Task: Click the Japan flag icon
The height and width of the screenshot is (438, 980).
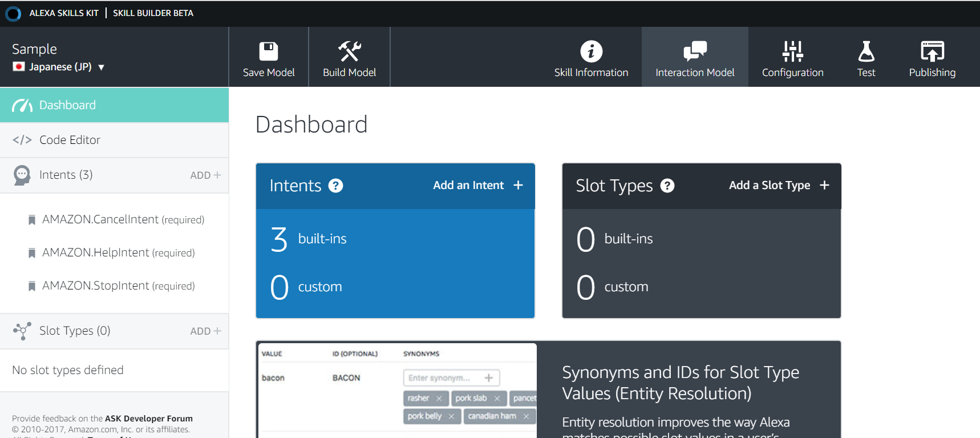Action: click(x=19, y=67)
